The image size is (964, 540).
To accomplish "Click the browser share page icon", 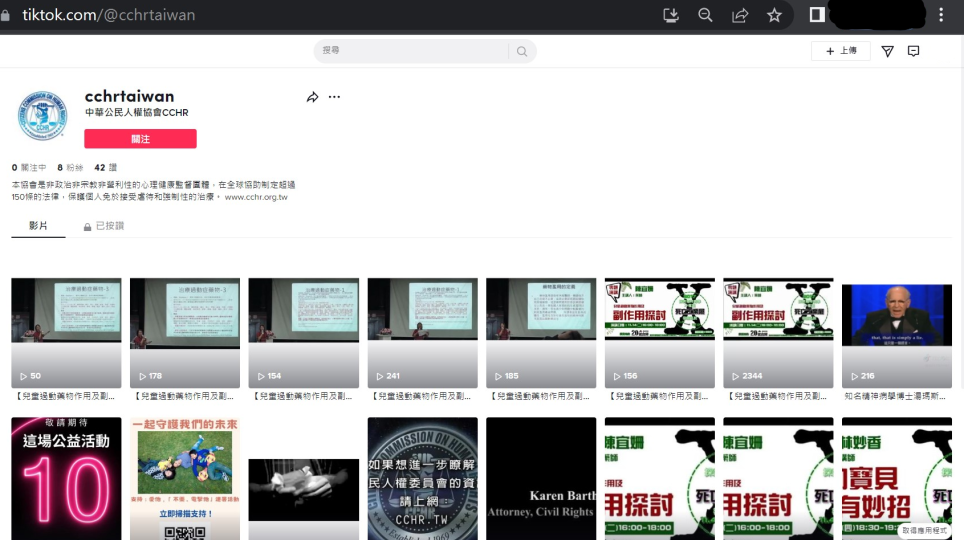I will pos(740,15).
